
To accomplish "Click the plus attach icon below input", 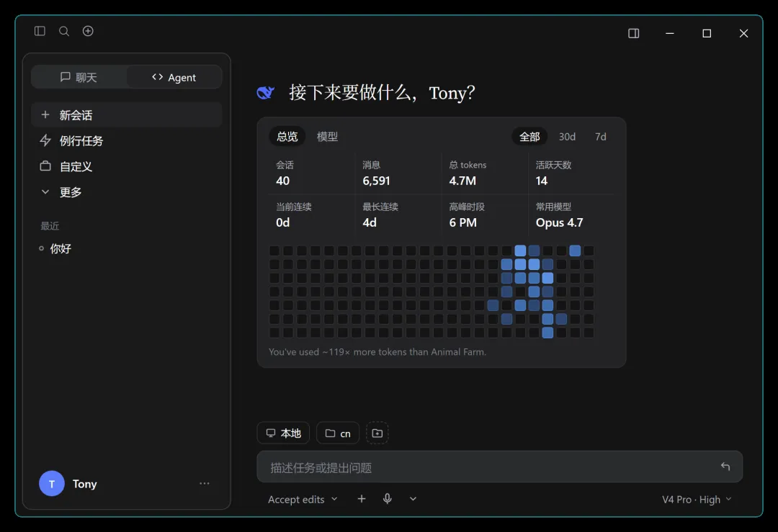I will coord(362,499).
